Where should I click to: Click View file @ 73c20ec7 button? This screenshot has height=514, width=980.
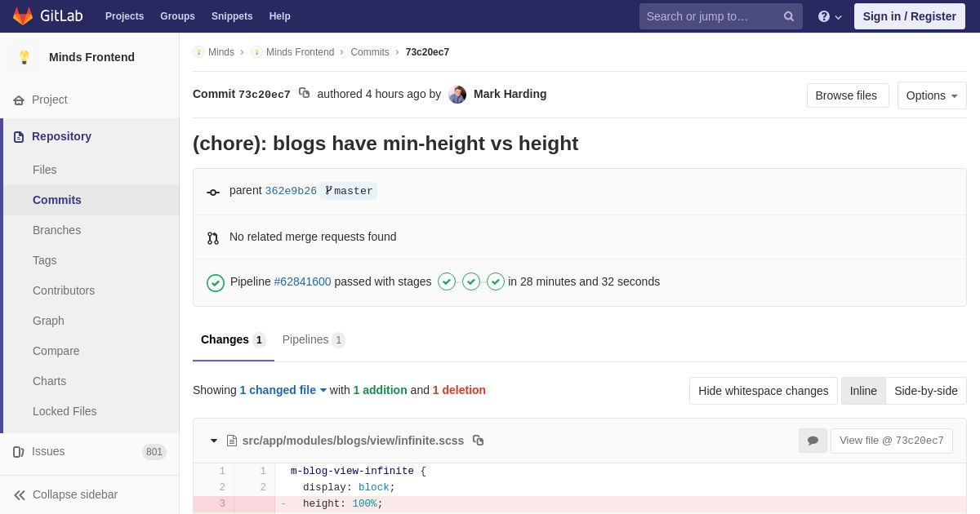[892, 441]
